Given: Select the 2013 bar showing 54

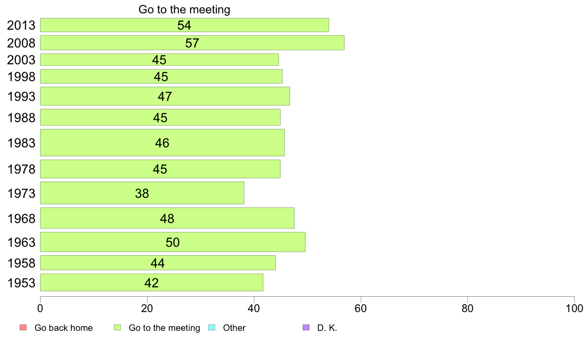Looking at the screenshot, I should (185, 25).
